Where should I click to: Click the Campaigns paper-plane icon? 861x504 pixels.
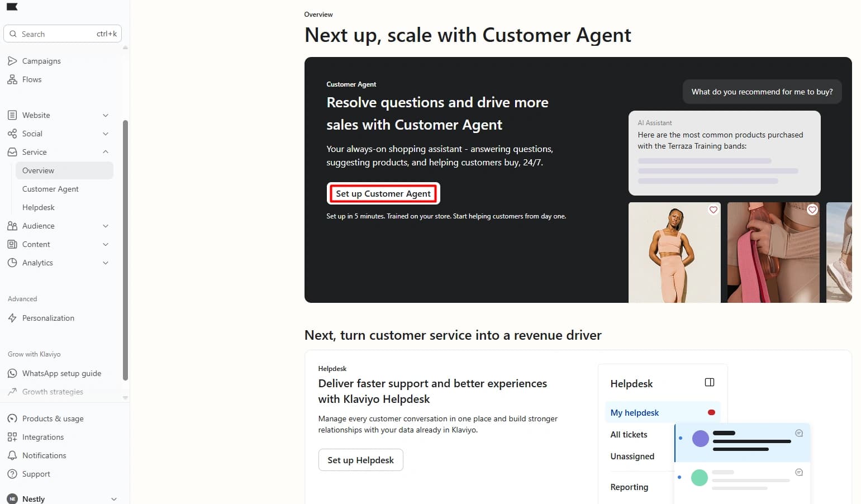12,61
